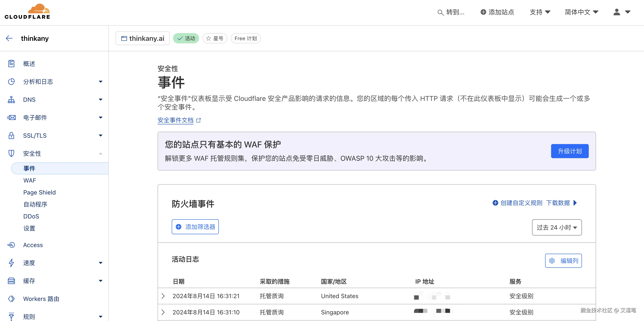The width and height of the screenshot is (644, 321).
Task: Select WAF in the security submenu
Action: tap(30, 180)
